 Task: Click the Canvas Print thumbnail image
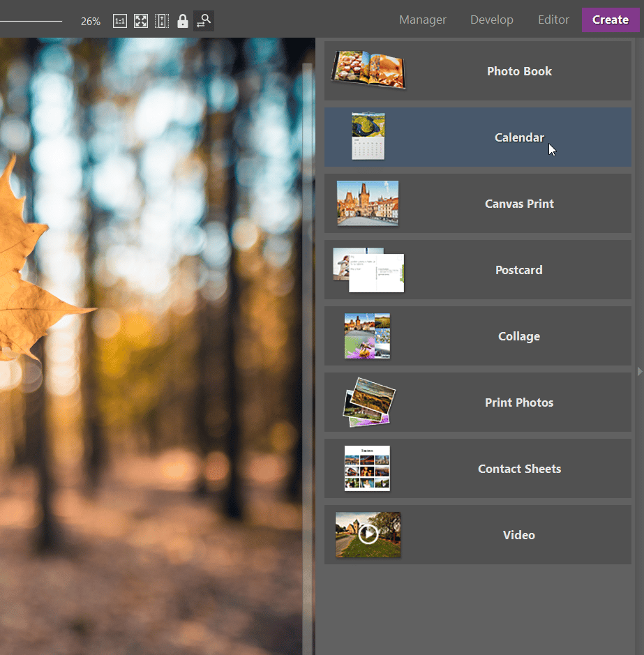[368, 203]
